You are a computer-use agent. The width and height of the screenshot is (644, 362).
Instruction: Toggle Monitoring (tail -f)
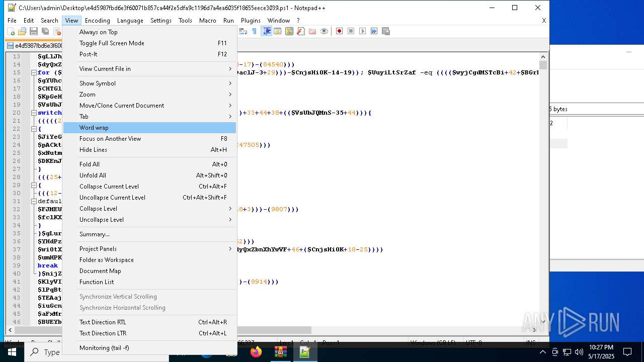coord(149,348)
